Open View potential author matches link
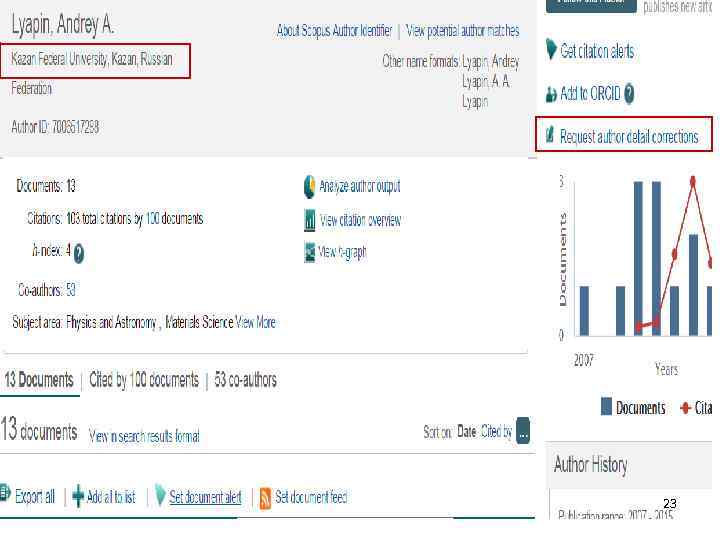Viewport: 720px width, 540px height. point(463,31)
